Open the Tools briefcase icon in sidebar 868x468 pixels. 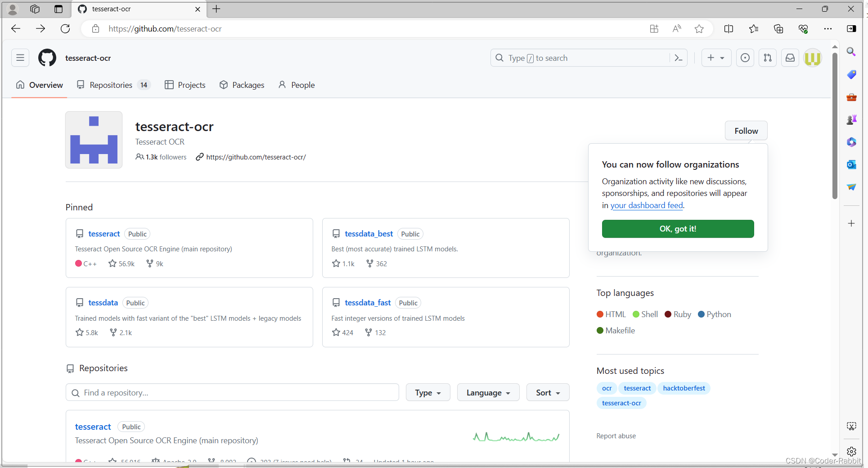coord(851,97)
